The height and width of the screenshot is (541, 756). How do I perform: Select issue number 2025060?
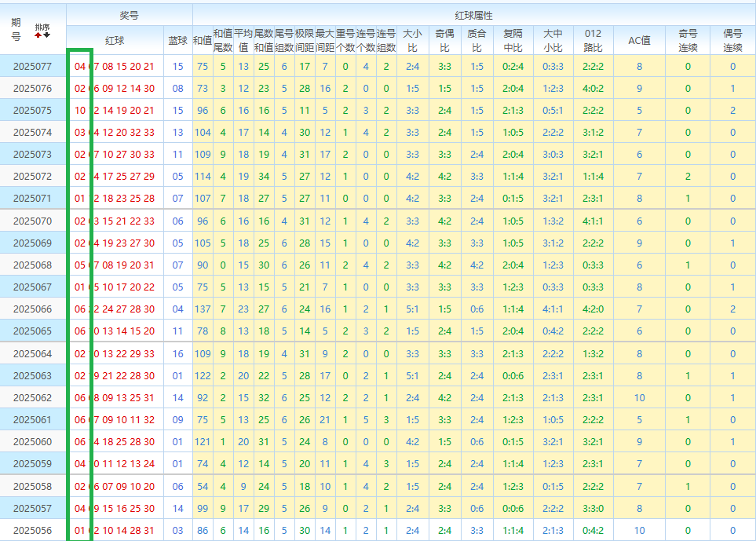pyautogui.click(x=32, y=441)
